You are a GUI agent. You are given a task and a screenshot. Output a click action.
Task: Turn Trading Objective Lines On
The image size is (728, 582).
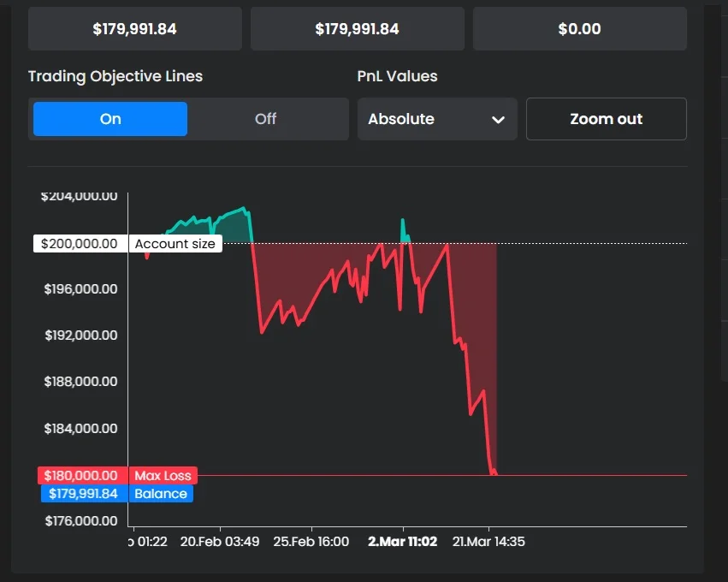click(x=110, y=119)
